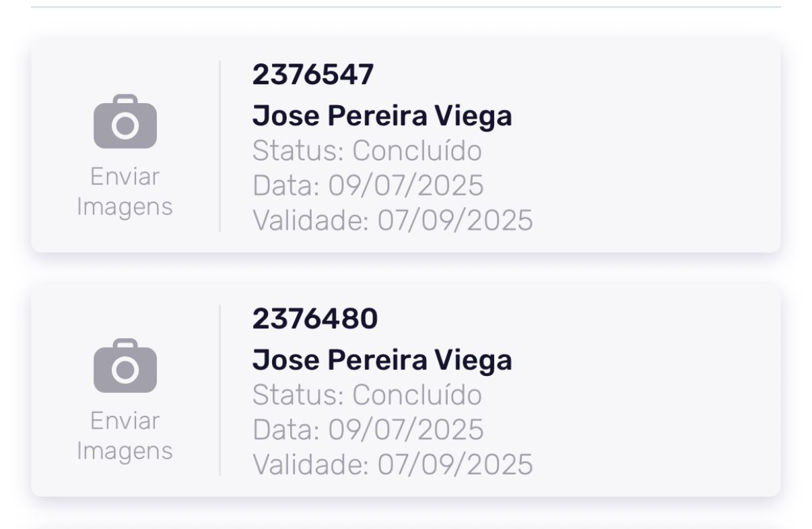Tap the camera icon for record 2376547
This screenshot has height=529, width=812.
(x=125, y=122)
